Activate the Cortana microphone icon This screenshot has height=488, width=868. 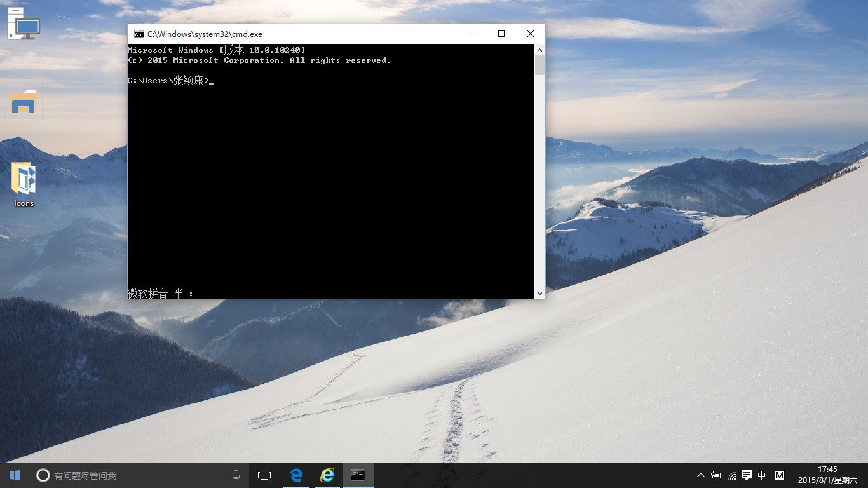(x=236, y=475)
